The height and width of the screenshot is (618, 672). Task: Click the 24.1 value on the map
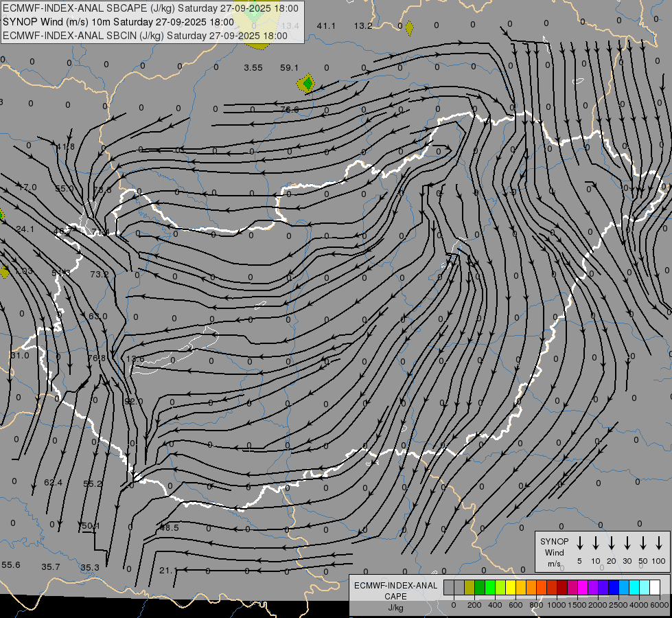tap(25, 229)
